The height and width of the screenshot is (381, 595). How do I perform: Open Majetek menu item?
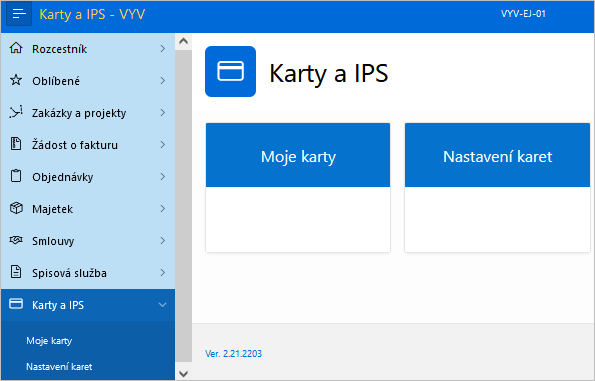[x=88, y=209]
